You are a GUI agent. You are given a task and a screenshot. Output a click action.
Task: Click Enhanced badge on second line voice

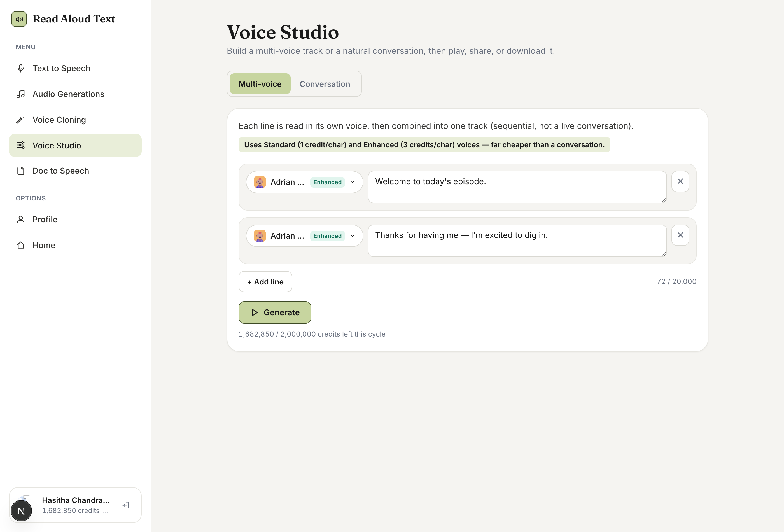pyautogui.click(x=327, y=235)
